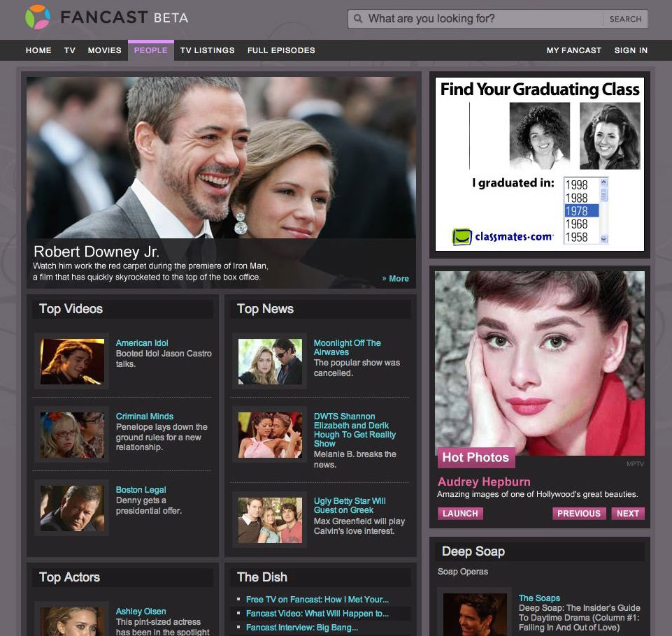Click the American Idol video thumbnail
This screenshot has width=672, height=636.
click(73, 361)
